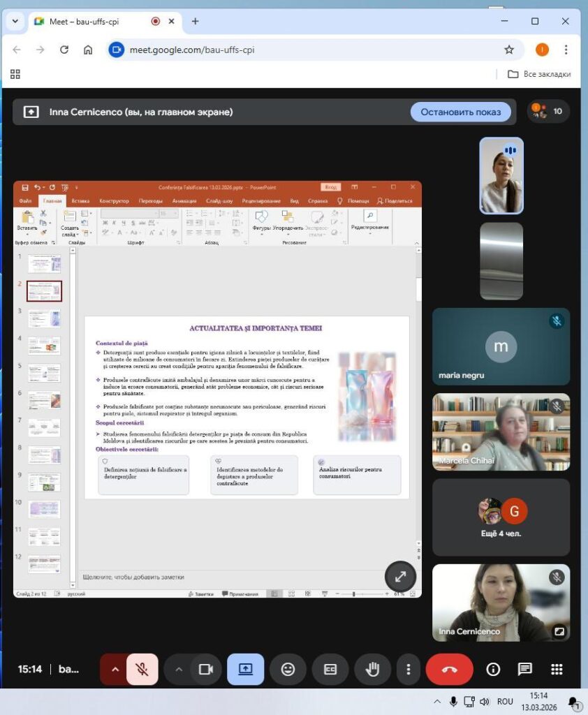Toggle the camera on or off
588x715 pixels.
(x=205, y=669)
